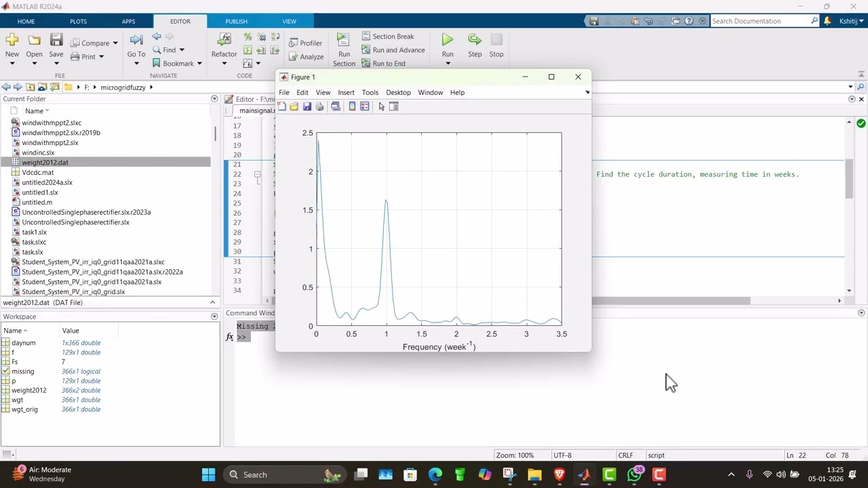Expand the Run button dropdown arrow
Image resolution: width=868 pixels, height=488 pixels.
pos(448,64)
